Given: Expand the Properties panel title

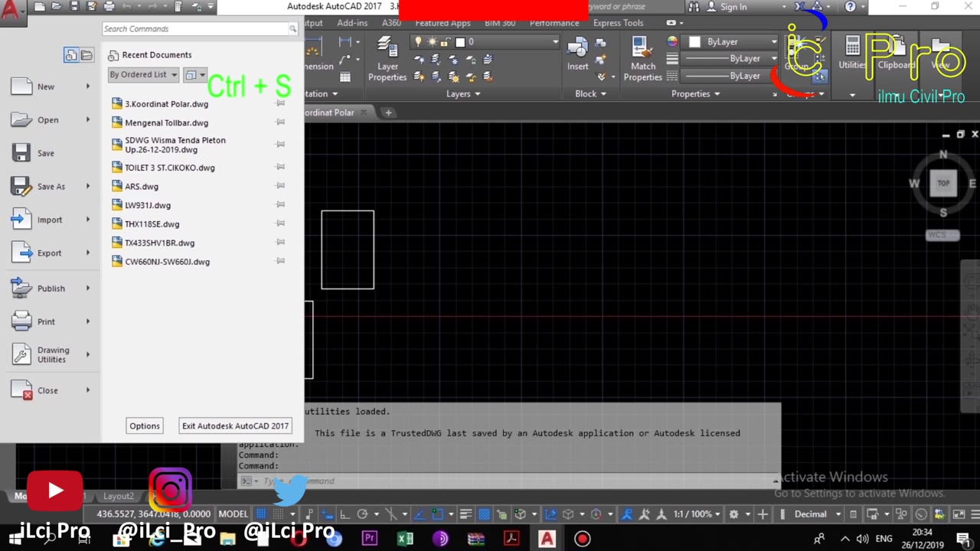Looking at the screenshot, I should tap(695, 93).
